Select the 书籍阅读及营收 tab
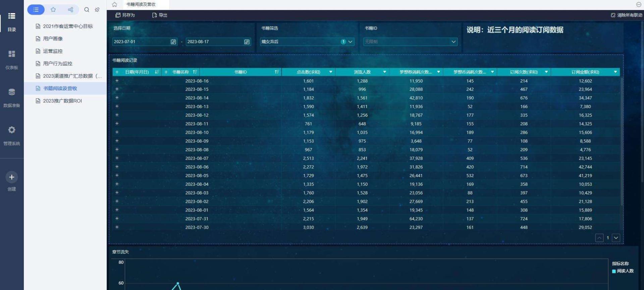 coord(141,5)
